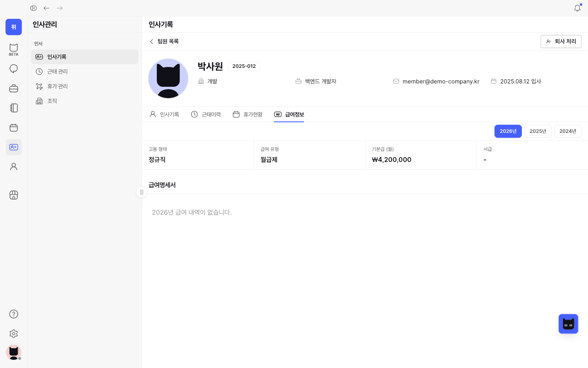Click the email member@demo-company.kr
Image resolution: width=588 pixels, height=368 pixels.
click(x=441, y=81)
